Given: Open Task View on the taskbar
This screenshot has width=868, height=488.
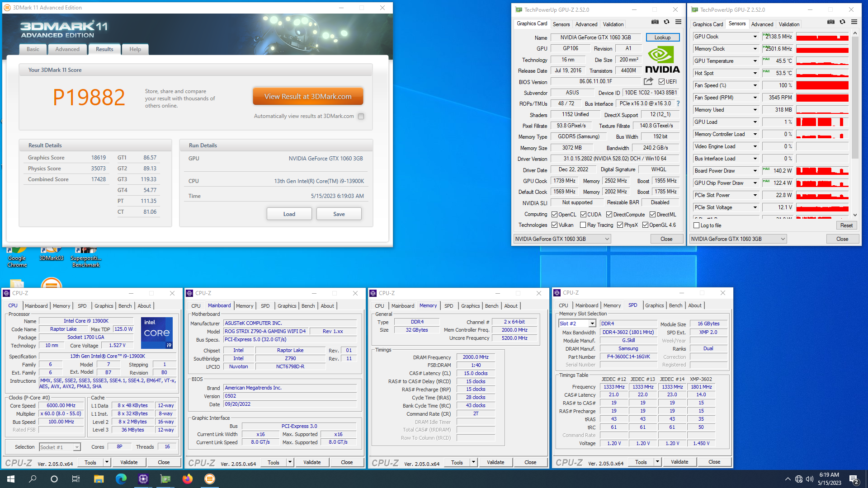Looking at the screenshot, I should [76, 479].
